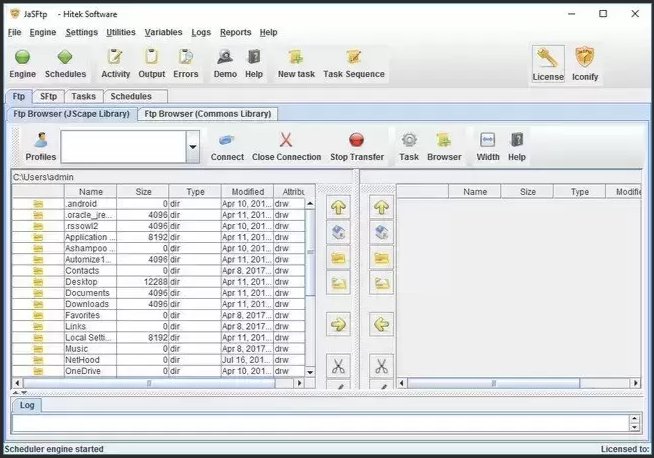This screenshot has width=654, height=458.
Task: Select the Downloads folder row
Action: pyautogui.click(x=158, y=304)
